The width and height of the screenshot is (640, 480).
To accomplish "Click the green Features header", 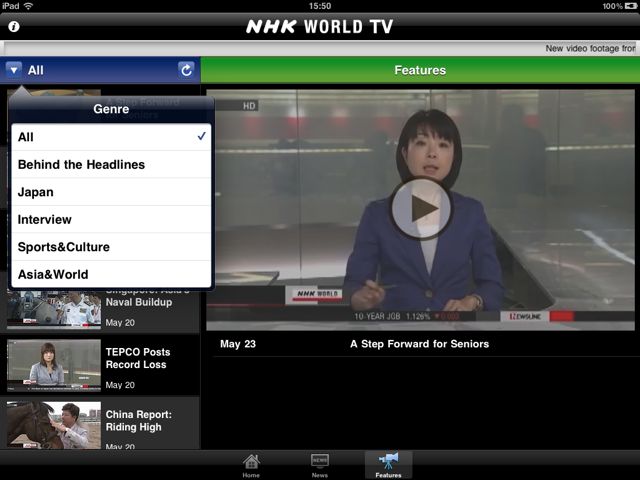I will [420, 70].
